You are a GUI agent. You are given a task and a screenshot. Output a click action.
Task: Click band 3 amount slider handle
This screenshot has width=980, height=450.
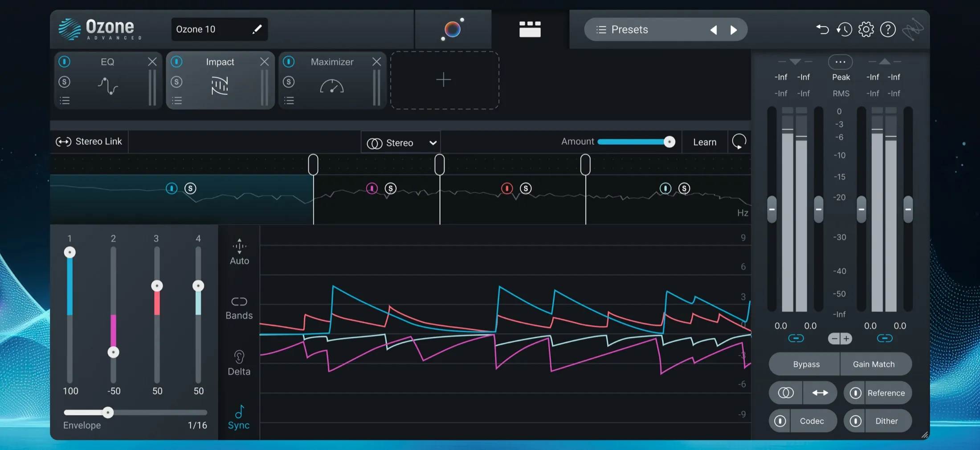(x=157, y=286)
